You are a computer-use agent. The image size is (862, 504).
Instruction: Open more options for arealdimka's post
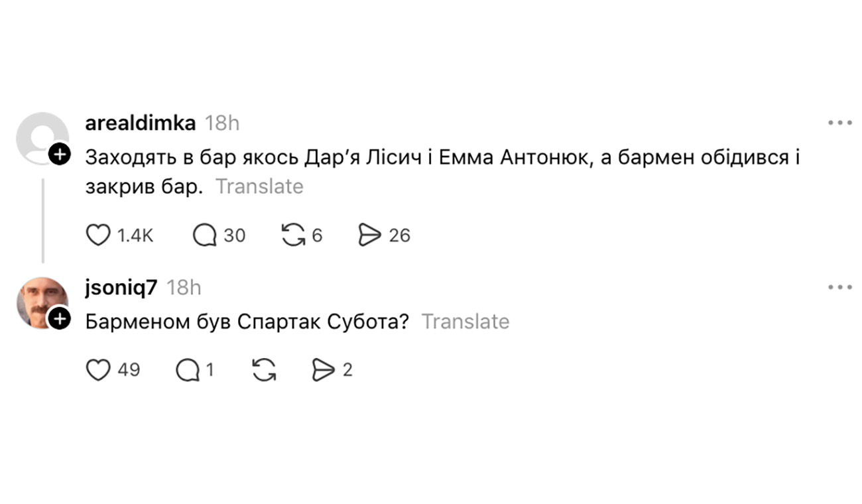[839, 123]
